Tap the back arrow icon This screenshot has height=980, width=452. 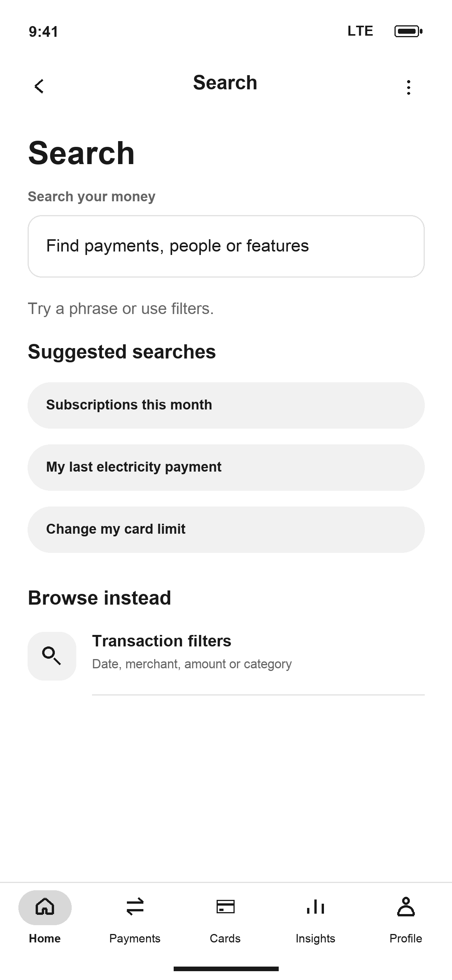coord(39,86)
